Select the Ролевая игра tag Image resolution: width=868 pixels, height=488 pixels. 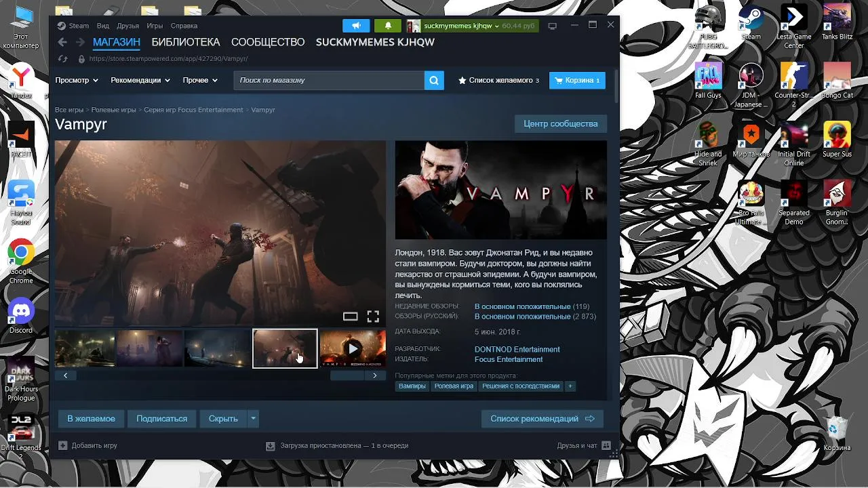coord(454,386)
